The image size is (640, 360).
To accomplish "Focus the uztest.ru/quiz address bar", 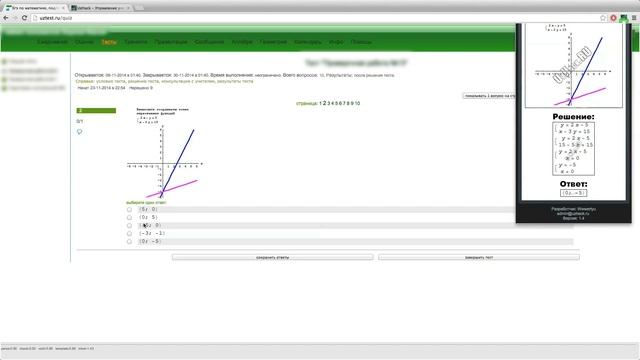I will 314,18.
